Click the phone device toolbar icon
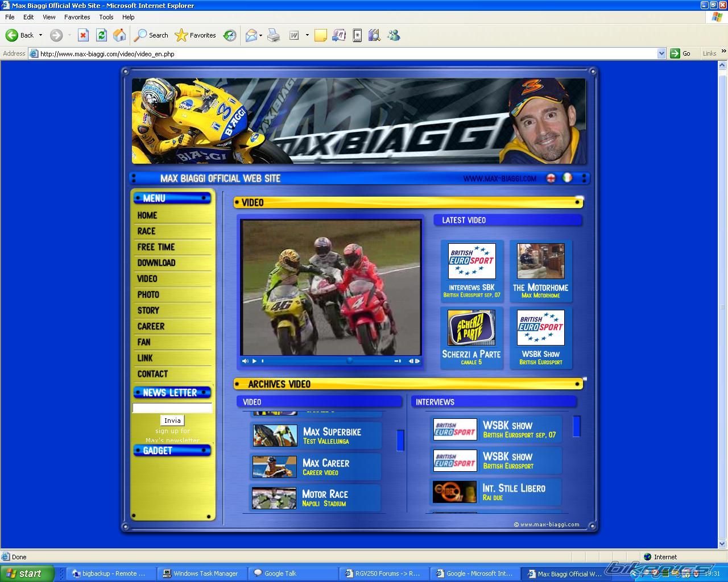This screenshot has height=582, width=728. coord(357,35)
